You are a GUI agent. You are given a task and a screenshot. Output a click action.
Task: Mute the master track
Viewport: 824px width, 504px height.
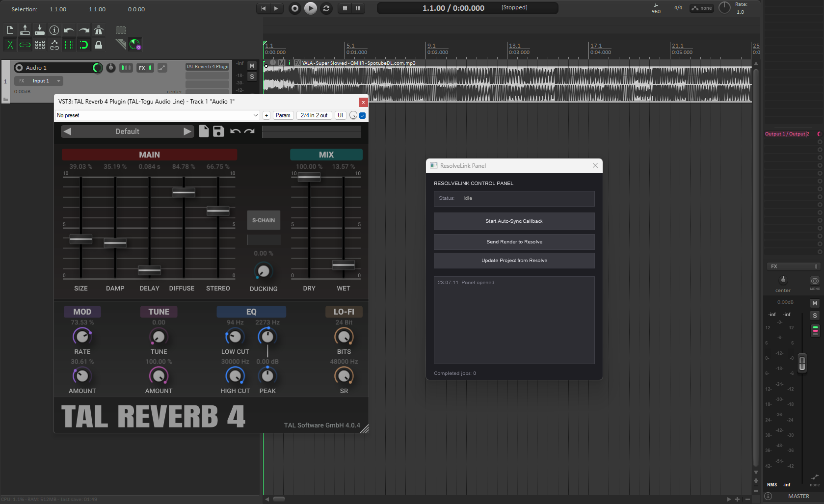pos(815,303)
